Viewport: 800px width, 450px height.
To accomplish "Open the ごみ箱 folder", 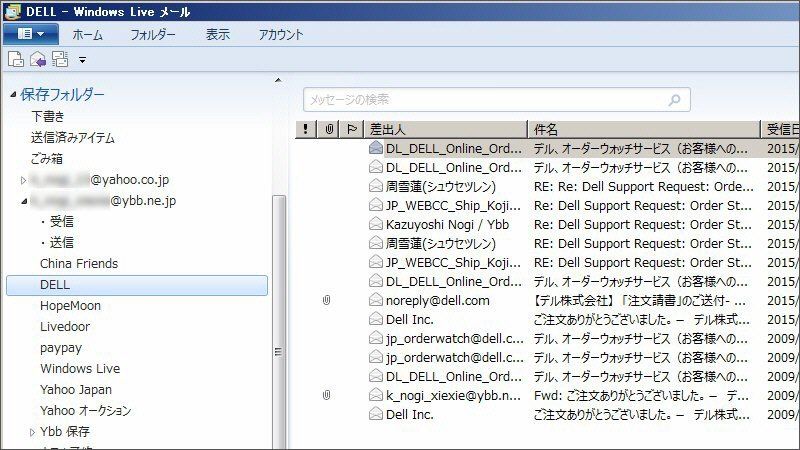I will [x=46, y=158].
